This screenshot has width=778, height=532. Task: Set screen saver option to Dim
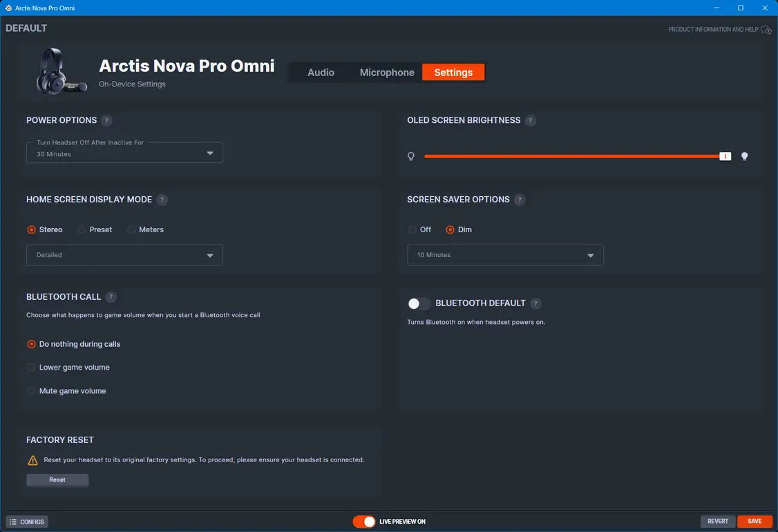tap(459, 230)
